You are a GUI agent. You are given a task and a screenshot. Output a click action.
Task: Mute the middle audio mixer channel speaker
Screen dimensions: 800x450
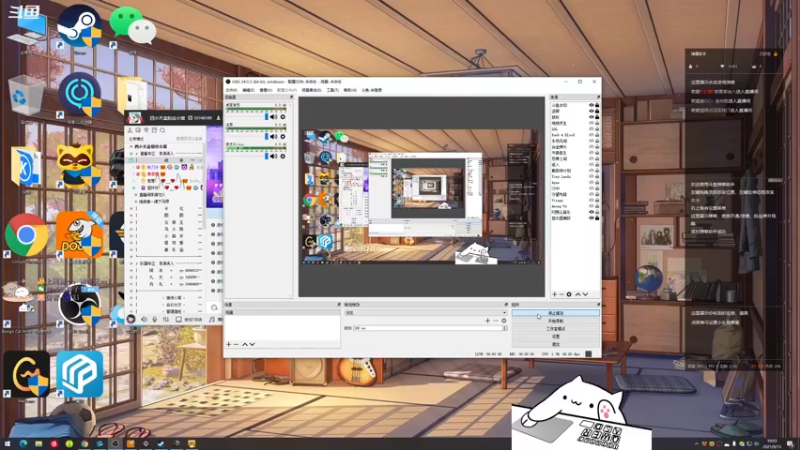[x=273, y=136]
